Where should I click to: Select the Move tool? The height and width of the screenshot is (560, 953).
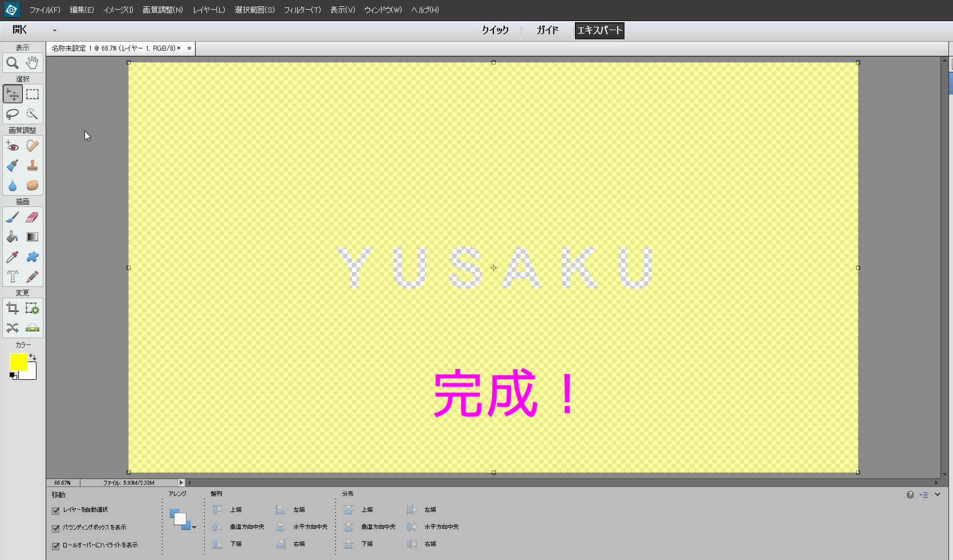point(13,94)
